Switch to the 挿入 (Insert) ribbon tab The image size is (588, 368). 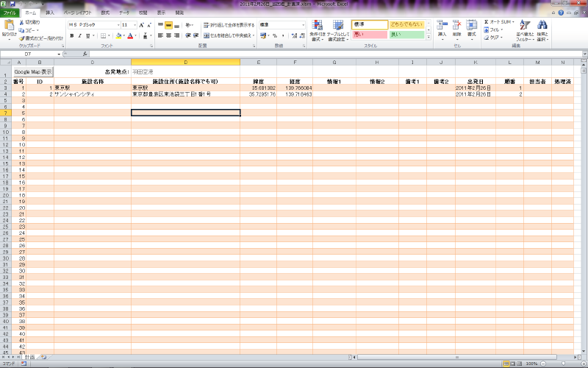point(50,13)
